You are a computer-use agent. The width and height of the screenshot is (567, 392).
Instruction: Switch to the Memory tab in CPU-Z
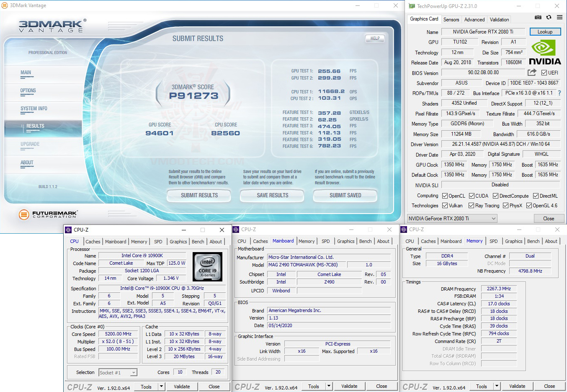tap(139, 241)
